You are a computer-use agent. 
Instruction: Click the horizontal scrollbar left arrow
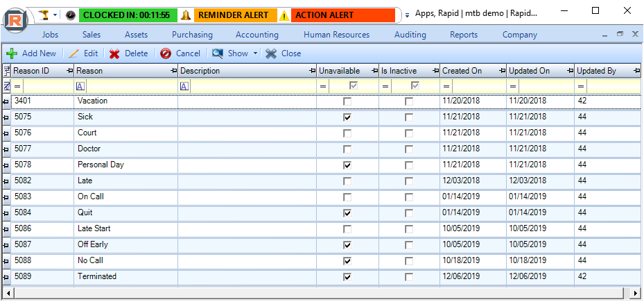8,293
